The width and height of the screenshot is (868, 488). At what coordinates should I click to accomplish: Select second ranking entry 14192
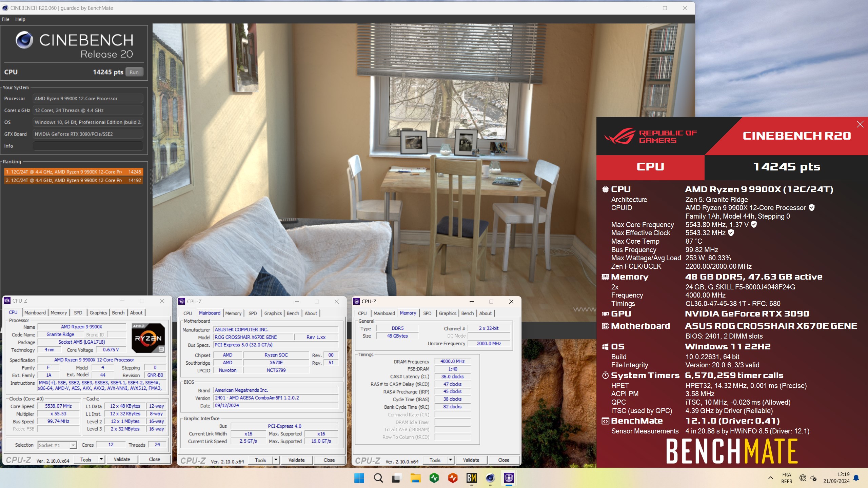(74, 180)
